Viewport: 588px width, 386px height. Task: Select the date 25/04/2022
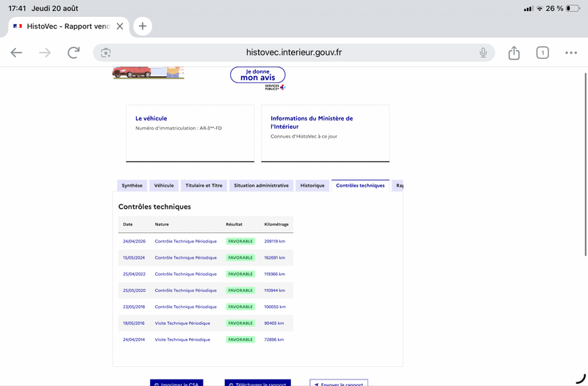pos(135,274)
